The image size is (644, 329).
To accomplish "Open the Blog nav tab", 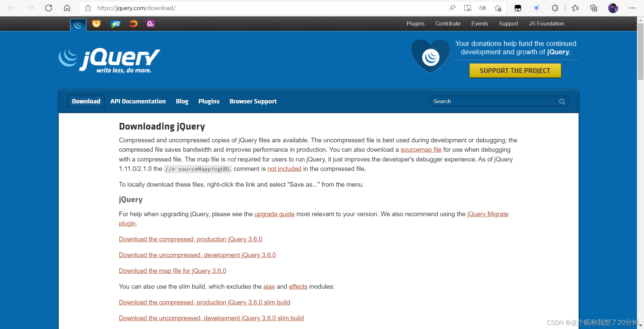I will [x=182, y=101].
